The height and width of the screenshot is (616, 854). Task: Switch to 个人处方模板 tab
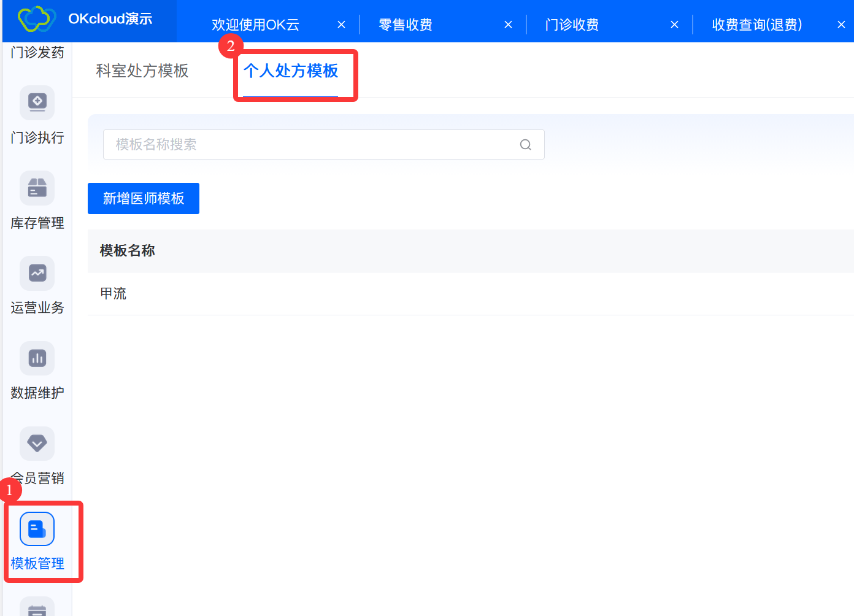pos(291,71)
